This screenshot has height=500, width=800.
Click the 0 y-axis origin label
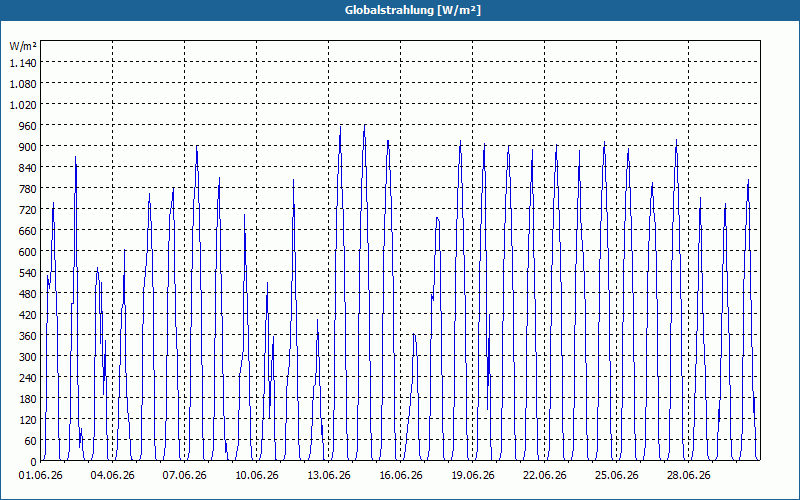tap(34, 462)
